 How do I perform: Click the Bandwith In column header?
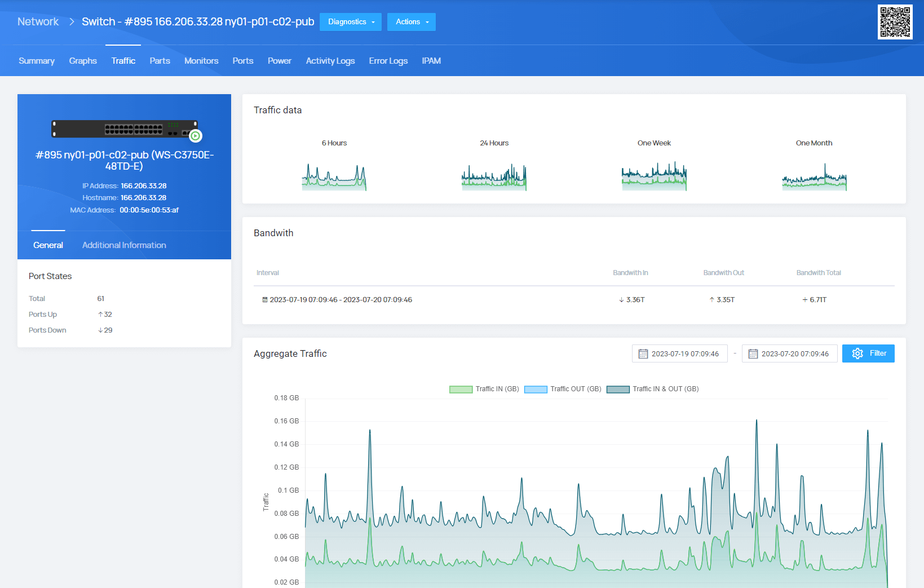coord(630,273)
